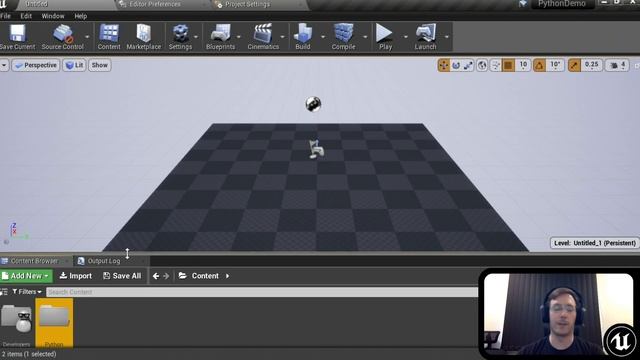Open the Help menu
Image resolution: width=640 pixels, height=360 pixels.
pyautogui.click(x=81, y=16)
